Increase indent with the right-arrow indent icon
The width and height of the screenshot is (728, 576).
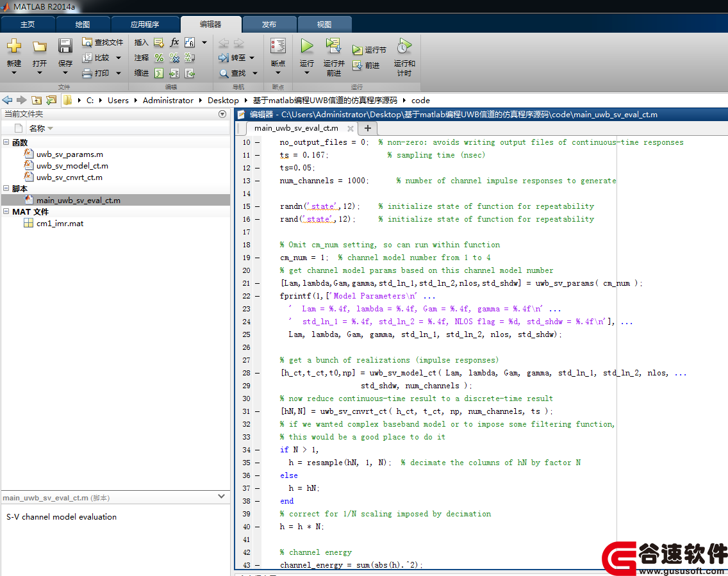tap(174, 73)
